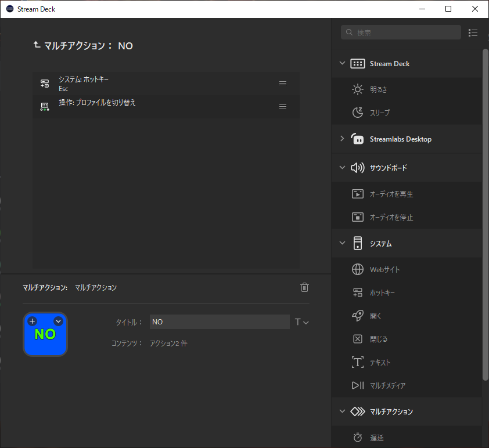Collapse the Stream Deck category
Screen dimensions: 489x448
tap(342, 64)
